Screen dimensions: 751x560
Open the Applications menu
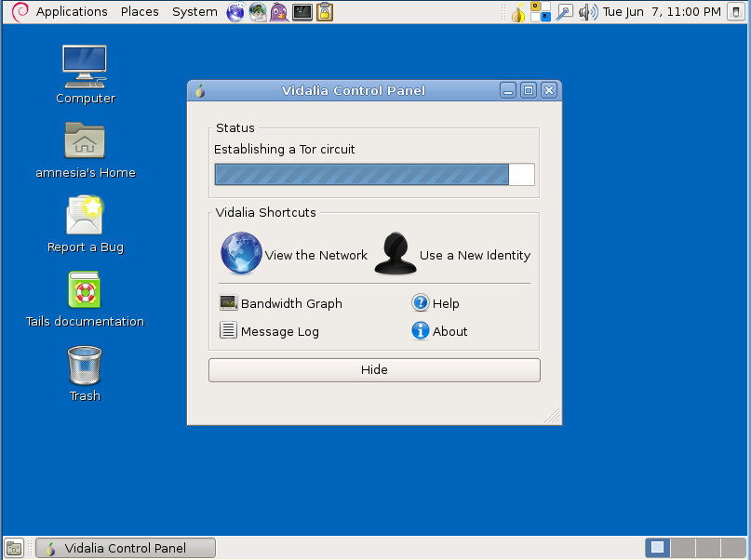pos(72,11)
